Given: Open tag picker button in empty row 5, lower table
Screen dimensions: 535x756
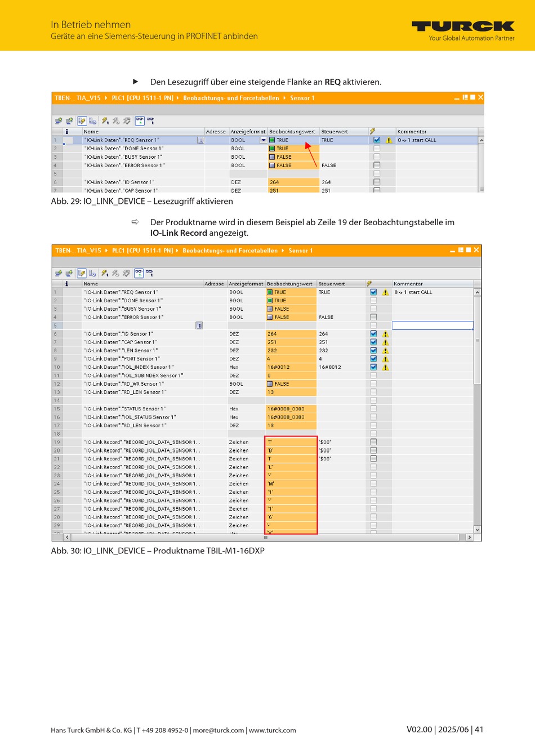Looking at the screenshot, I should coord(199,325).
